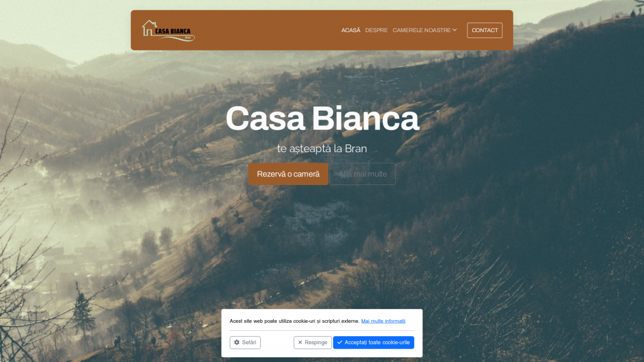The image size is (644, 362).
Task: Click the checkmark icon on accept button
Action: pos(340,342)
